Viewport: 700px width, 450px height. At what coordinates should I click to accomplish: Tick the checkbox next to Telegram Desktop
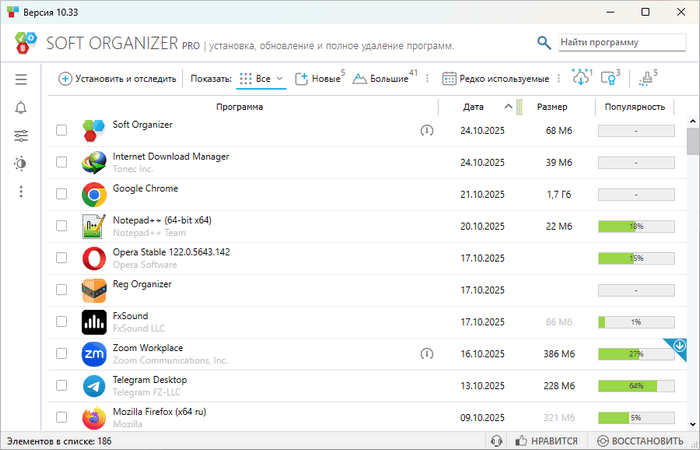(x=62, y=386)
